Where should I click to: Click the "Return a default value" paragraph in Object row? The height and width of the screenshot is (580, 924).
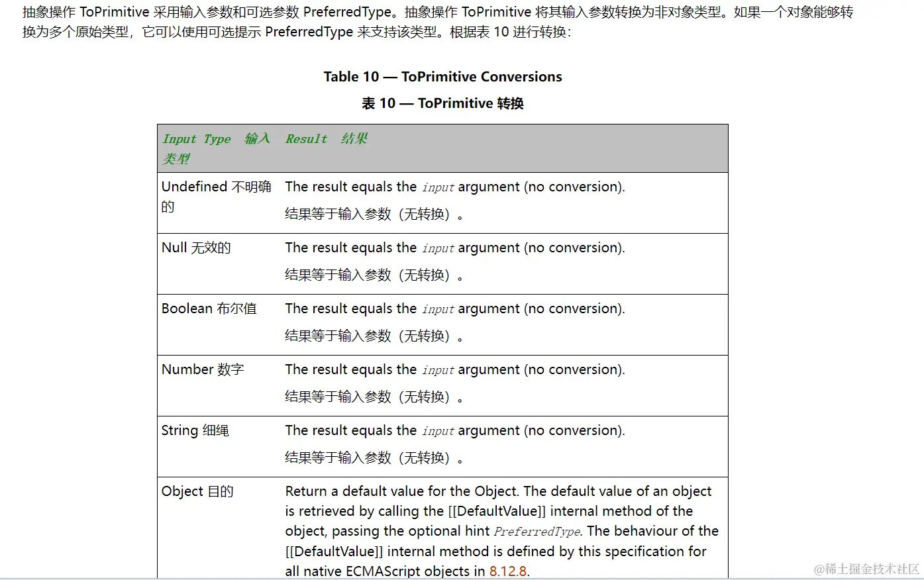(x=502, y=531)
